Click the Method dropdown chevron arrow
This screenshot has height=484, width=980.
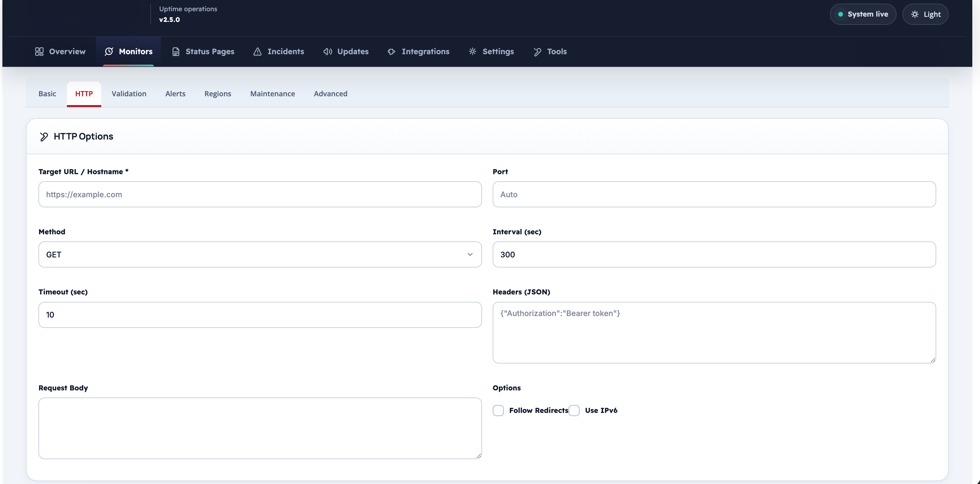470,254
